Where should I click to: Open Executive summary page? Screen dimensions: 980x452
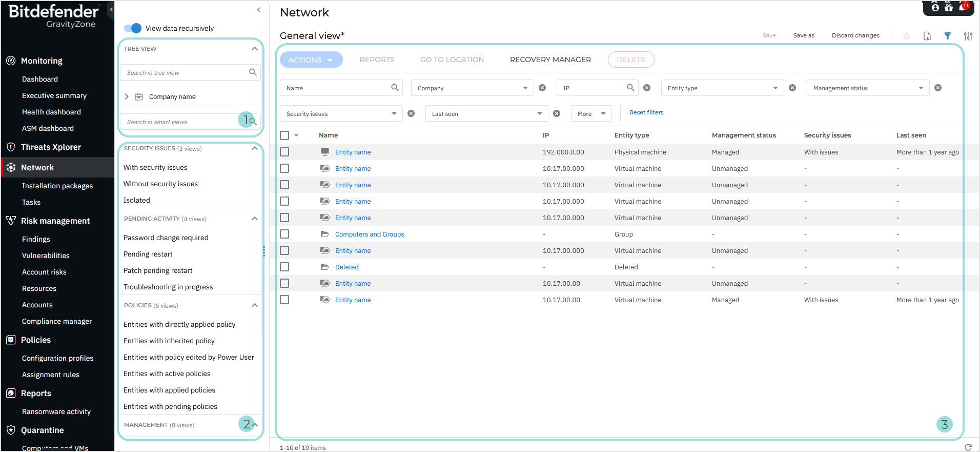point(54,95)
